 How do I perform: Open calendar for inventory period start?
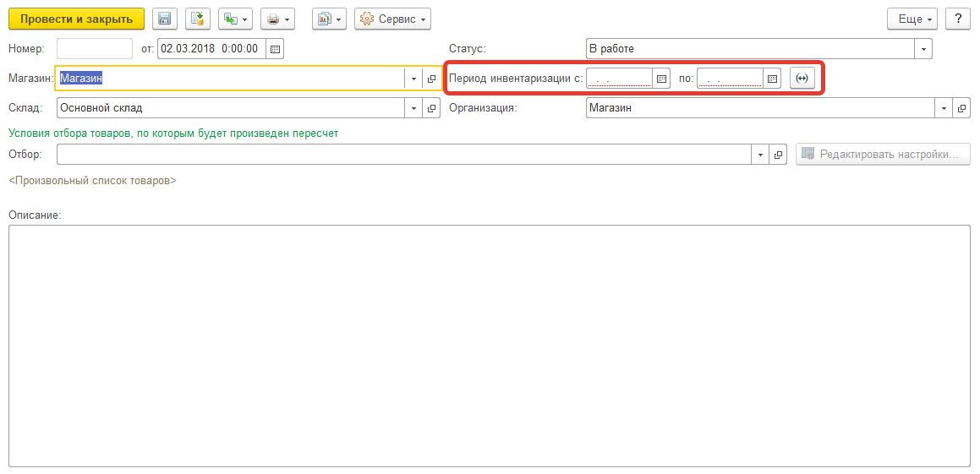click(662, 79)
